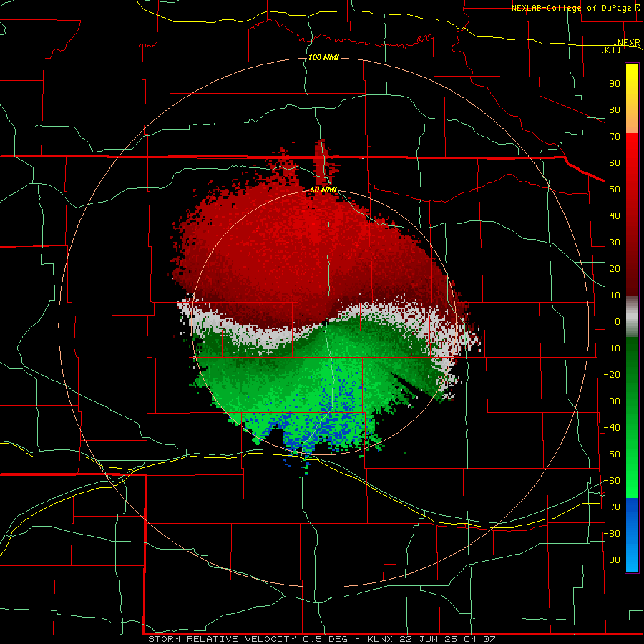Select the 50 value on velocity scale
The width and height of the screenshot is (644, 644).
(x=615, y=190)
